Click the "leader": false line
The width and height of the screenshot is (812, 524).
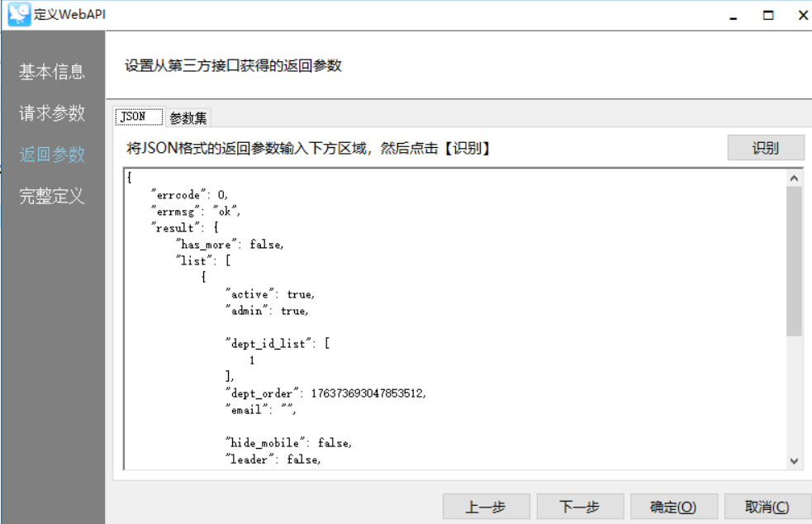point(273,460)
